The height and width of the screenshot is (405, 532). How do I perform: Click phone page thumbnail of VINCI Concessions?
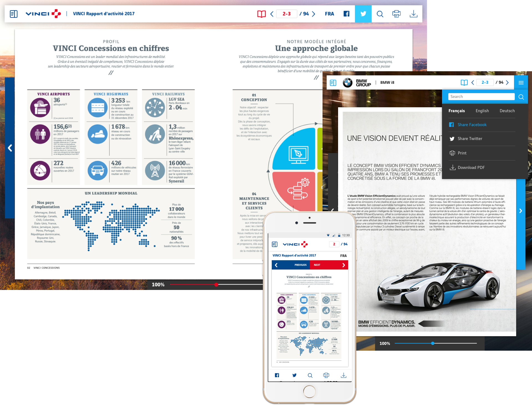pyautogui.click(x=310, y=318)
